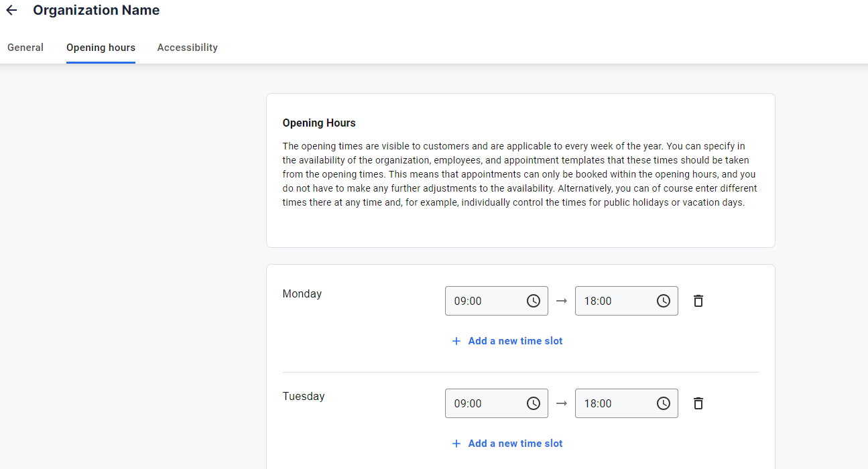The image size is (868, 469).
Task: Open clock picker for Tuesday start time
Action: [534, 403]
